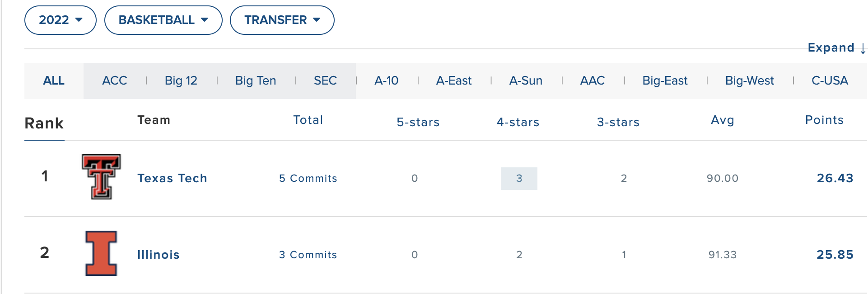
Task: Open the 2022 year dropdown
Action: pyautogui.click(x=60, y=20)
